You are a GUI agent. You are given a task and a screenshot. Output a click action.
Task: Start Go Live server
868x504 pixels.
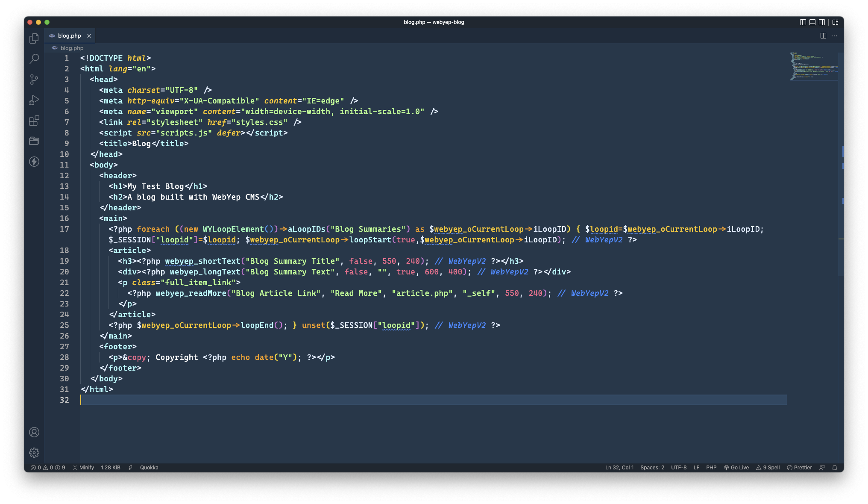(x=736, y=468)
